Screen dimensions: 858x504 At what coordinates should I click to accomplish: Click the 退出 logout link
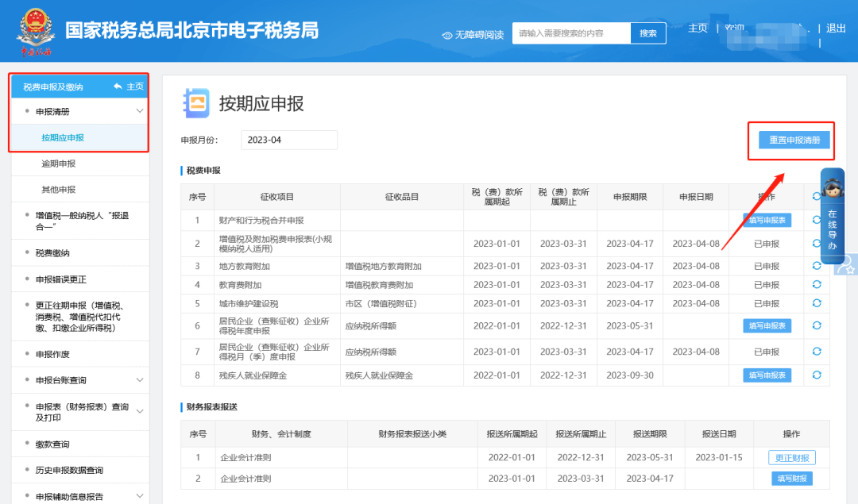click(x=836, y=28)
